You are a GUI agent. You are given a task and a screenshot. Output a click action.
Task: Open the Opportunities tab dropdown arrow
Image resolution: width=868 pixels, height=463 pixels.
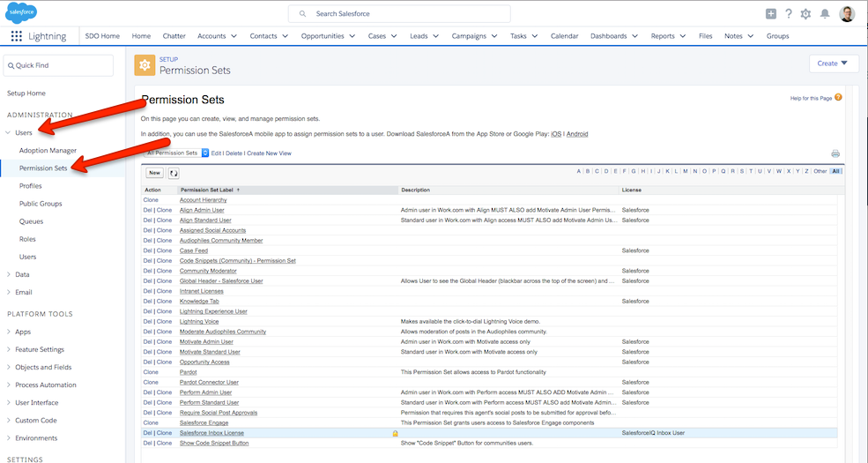pos(352,36)
